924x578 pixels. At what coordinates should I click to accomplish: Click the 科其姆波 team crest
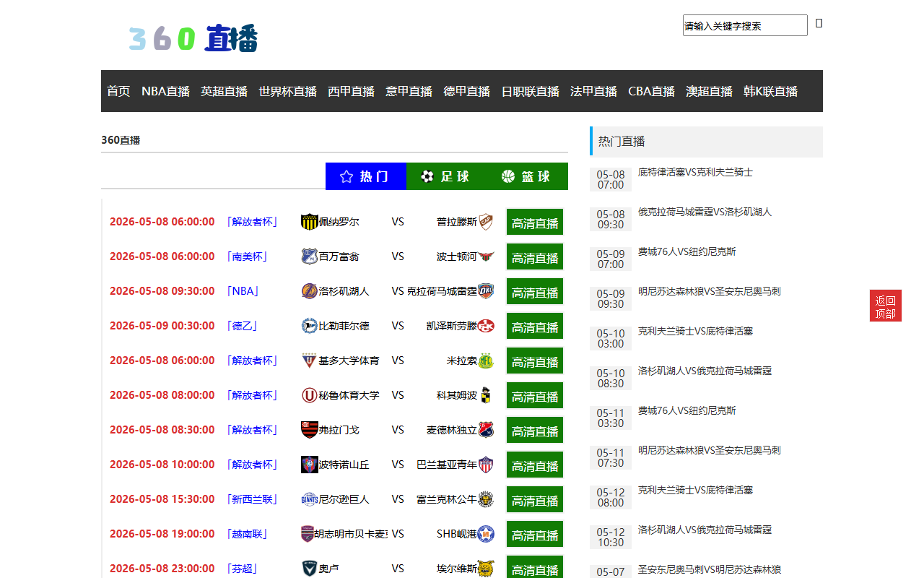[x=486, y=395]
